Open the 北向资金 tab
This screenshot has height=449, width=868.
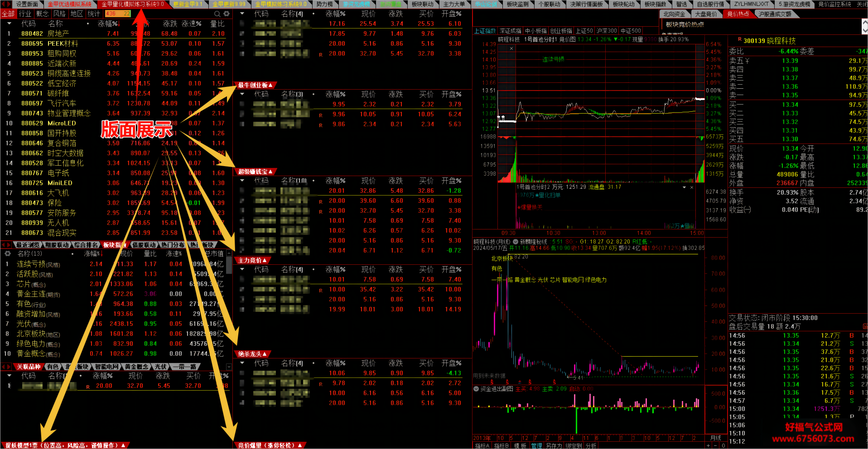[675, 14]
